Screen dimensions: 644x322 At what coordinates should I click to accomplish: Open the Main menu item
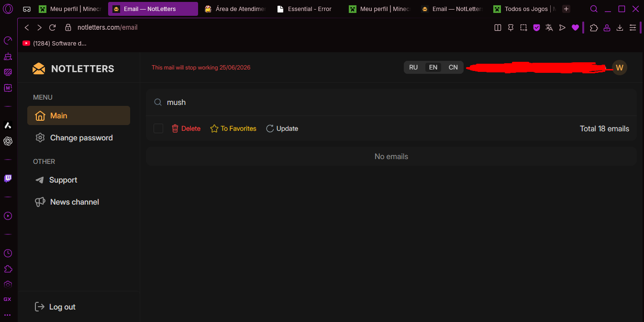pos(78,115)
